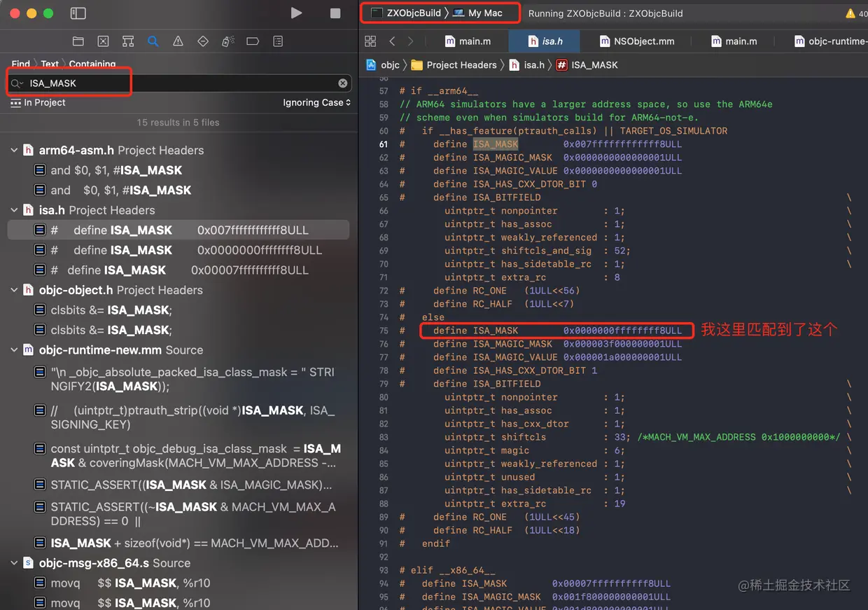The image size is (868, 610).
Task: Collapse objc-runtime-new.mm results group
Action: click(14, 350)
